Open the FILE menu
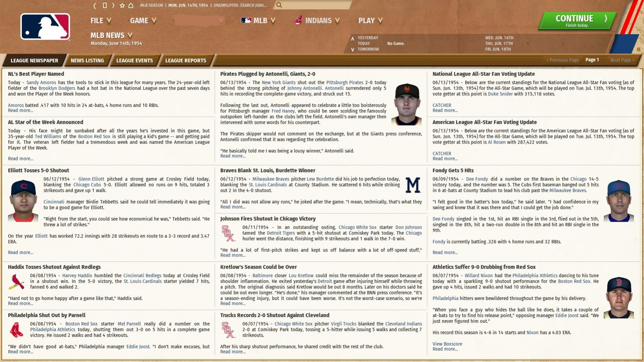This screenshot has height=362, width=644. click(x=101, y=21)
